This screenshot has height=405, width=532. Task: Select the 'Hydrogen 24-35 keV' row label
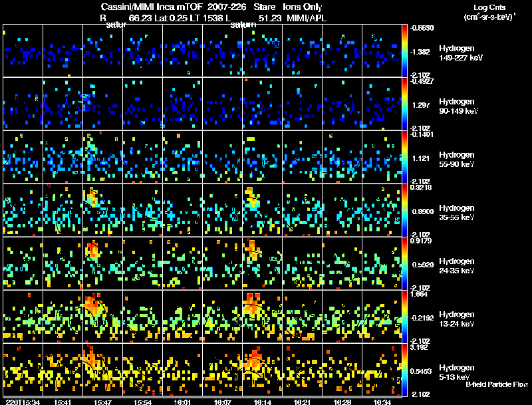(x=457, y=266)
